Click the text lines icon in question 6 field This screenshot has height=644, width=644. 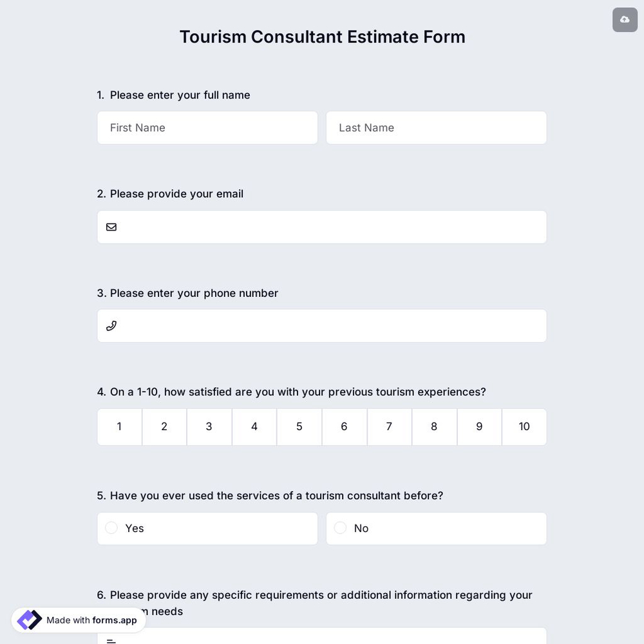coord(111,641)
